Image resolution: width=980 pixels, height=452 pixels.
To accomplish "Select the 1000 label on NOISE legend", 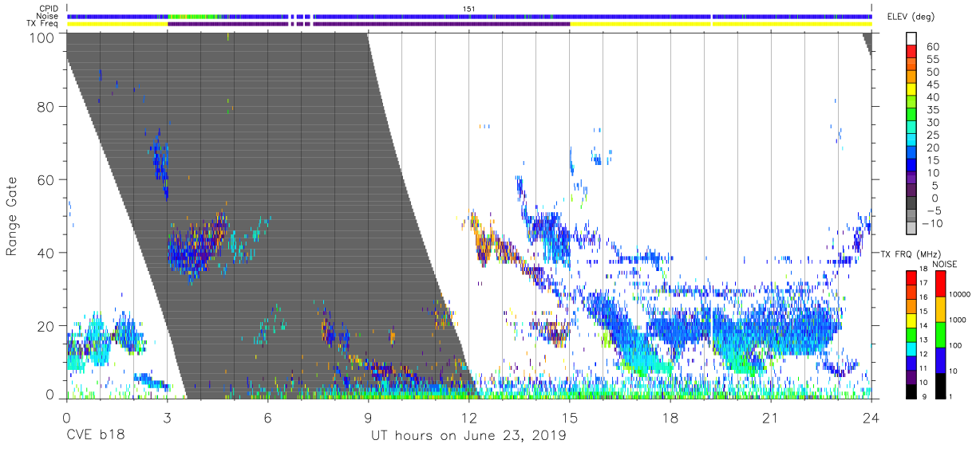I will [x=958, y=320].
